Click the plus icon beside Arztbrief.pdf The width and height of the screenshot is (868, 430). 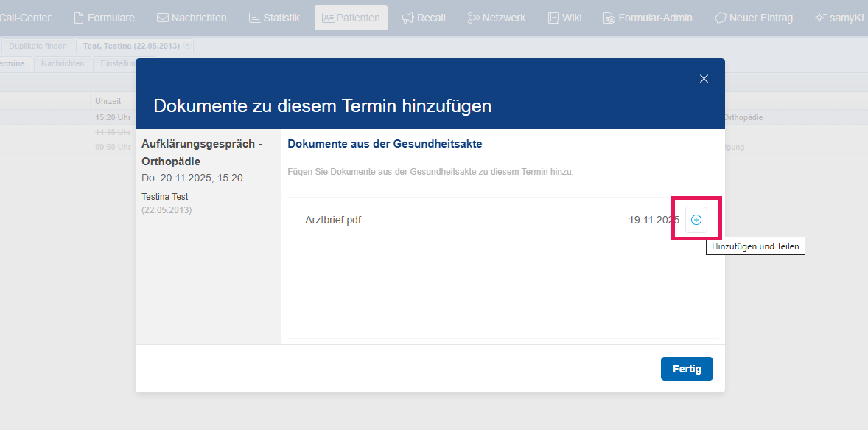tap(696, 220)
